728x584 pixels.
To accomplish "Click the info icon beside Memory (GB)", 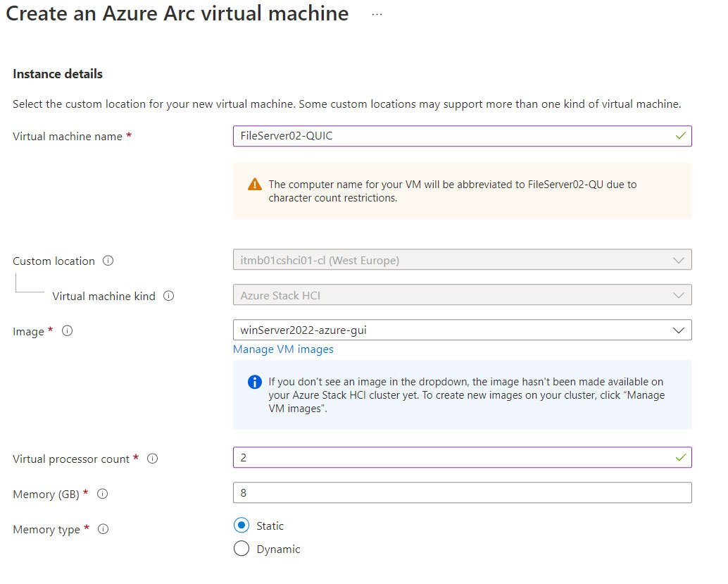I will coord(102,494).
